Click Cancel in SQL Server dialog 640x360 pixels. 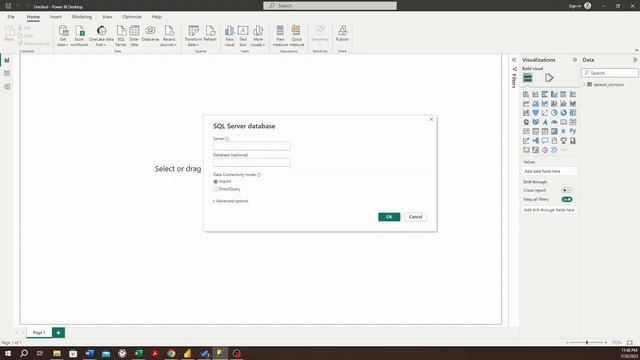[416, 217]
